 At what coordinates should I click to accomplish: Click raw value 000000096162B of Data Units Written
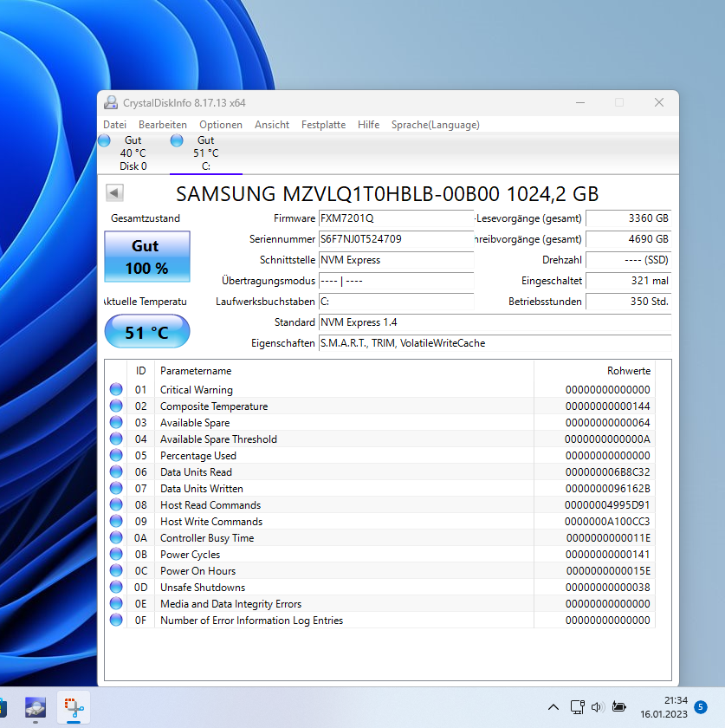607,489
